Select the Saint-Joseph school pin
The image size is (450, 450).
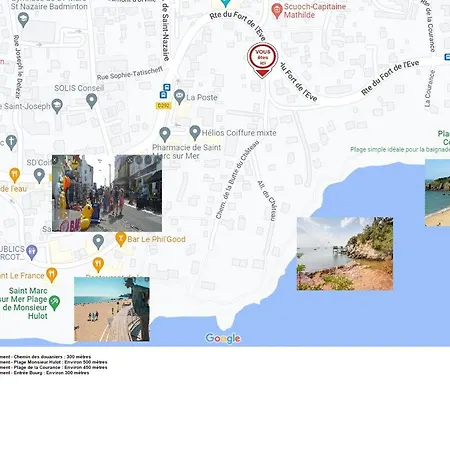[x=57, y=106]
